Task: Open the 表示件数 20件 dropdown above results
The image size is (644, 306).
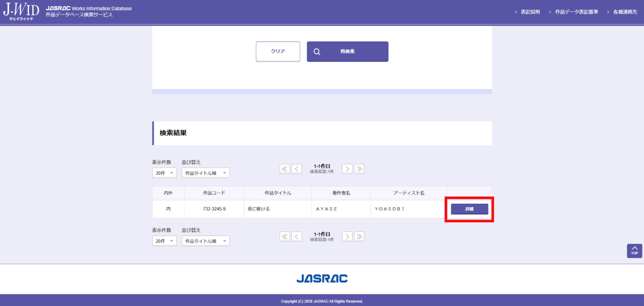Action: (164, 172)
